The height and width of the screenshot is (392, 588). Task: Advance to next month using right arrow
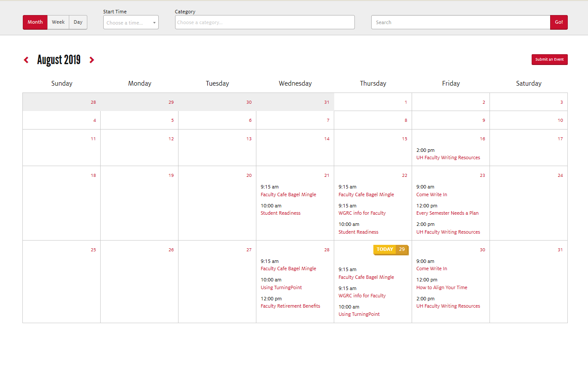pos(92,60)
